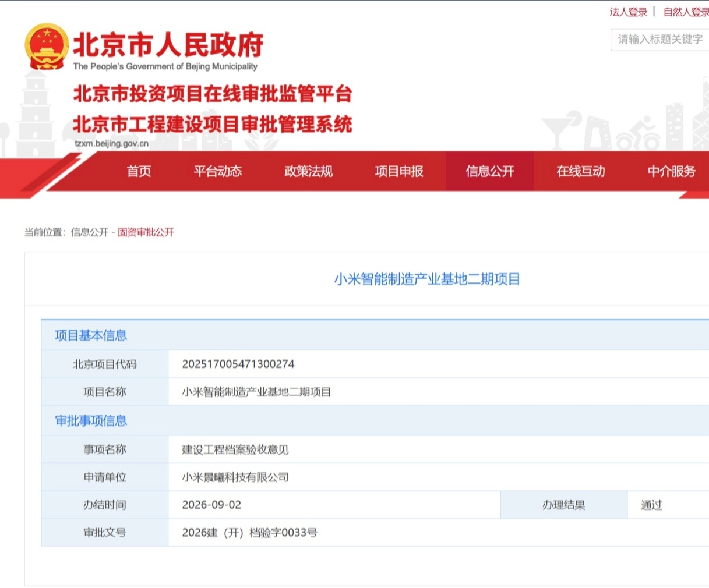This screenshot has height=588, width=709.
Task: Click the 北京市工程建设项目审批管理系统 heading
Action: (x=213, y=124)
